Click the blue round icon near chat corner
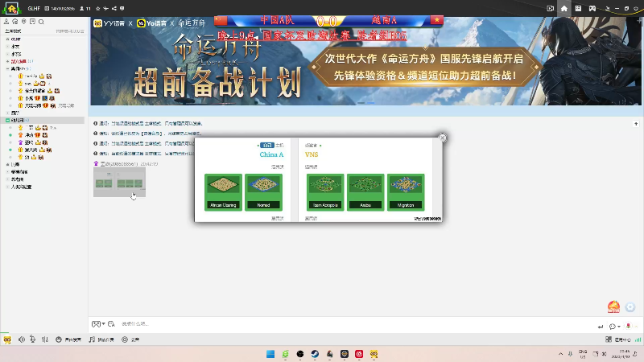644x362 pixels. click(630, 306)
